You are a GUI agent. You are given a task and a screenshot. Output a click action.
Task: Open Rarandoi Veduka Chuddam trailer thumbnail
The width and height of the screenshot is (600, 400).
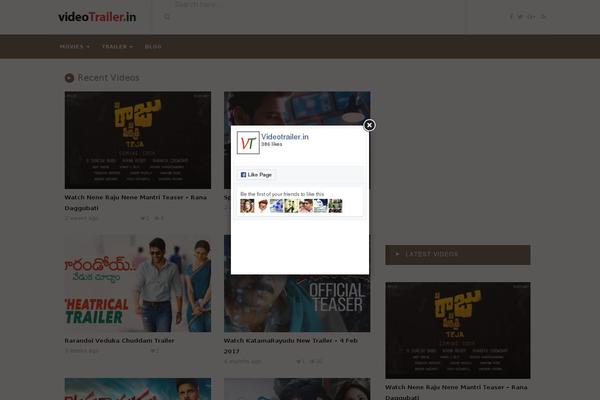pos(138,283)
